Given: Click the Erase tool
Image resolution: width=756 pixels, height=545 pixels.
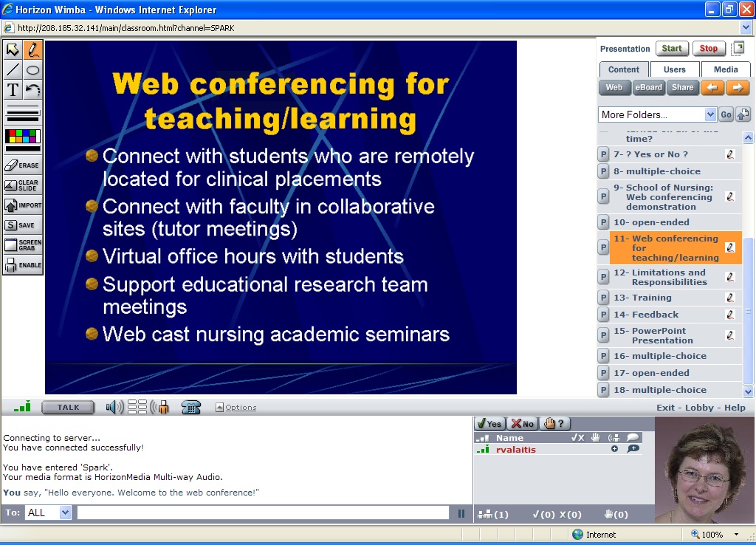Looking at the screenshot, I should tap(23, 165).
